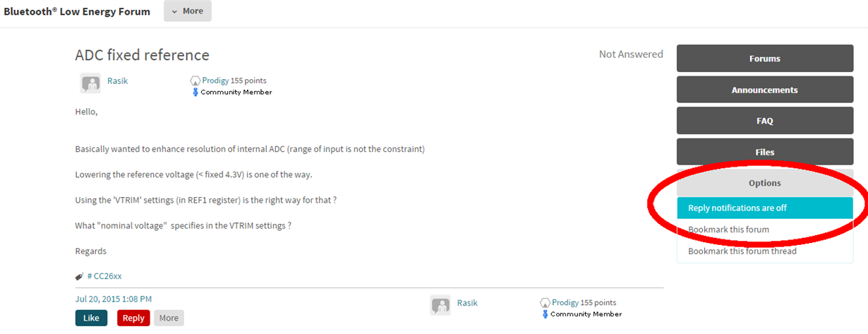Open the More menu beside Reply
Viewport: 868px width, 334px height.
[169, 318]
